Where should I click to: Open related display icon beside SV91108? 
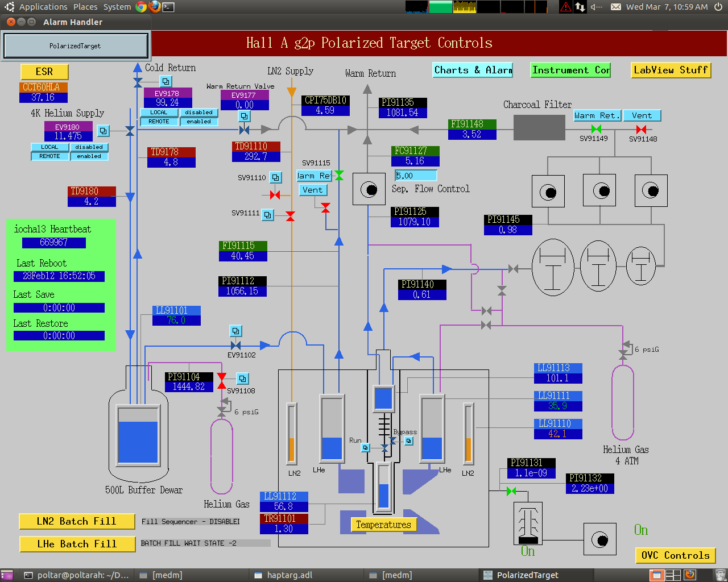tap(242, 379)
